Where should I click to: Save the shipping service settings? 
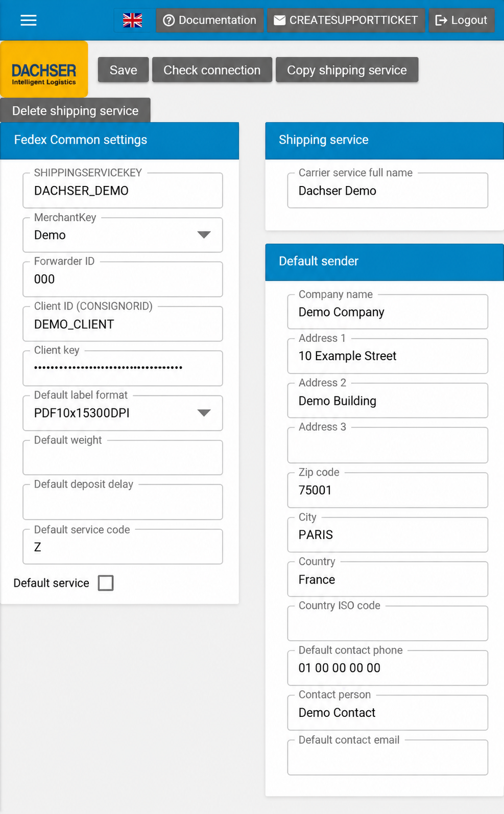pos(123,70)
